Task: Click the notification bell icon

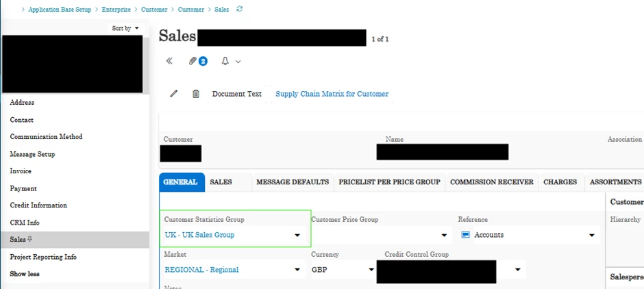Action: [x=225, y=61]
